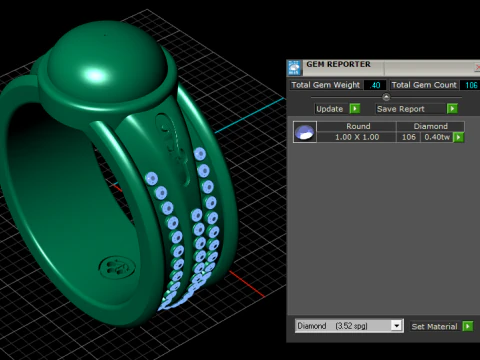This screenshot has height=360, width=480.
Task: Click the Set Material button
Action: (x=436, y=326)
